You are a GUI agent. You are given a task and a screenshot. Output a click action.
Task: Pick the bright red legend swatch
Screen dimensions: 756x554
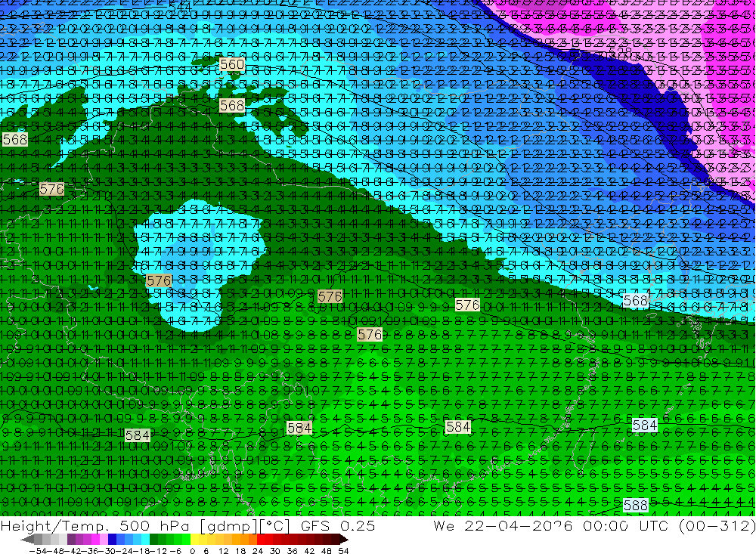261,540
